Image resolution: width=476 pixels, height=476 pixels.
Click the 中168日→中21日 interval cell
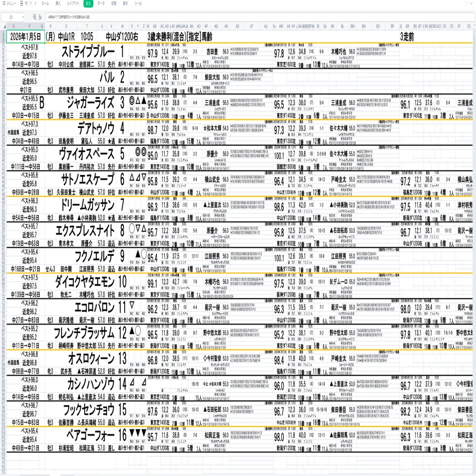[x=26, y=269]
